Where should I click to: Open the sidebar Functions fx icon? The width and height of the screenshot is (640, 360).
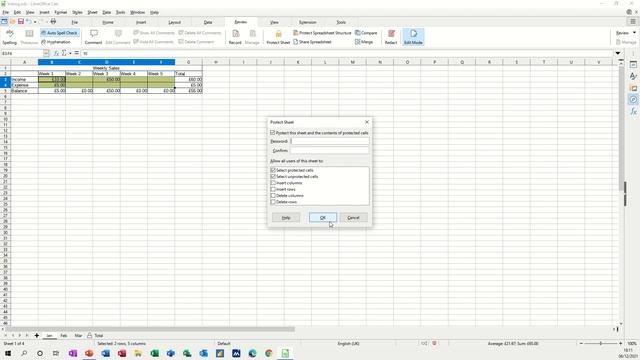(x=633, y=111)
